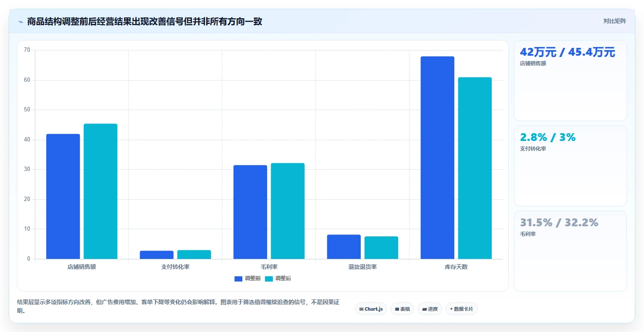The width and height of the screenshot is (644, 332).
Task: Click the y-axis tick label 30
Action: point(27,169)
